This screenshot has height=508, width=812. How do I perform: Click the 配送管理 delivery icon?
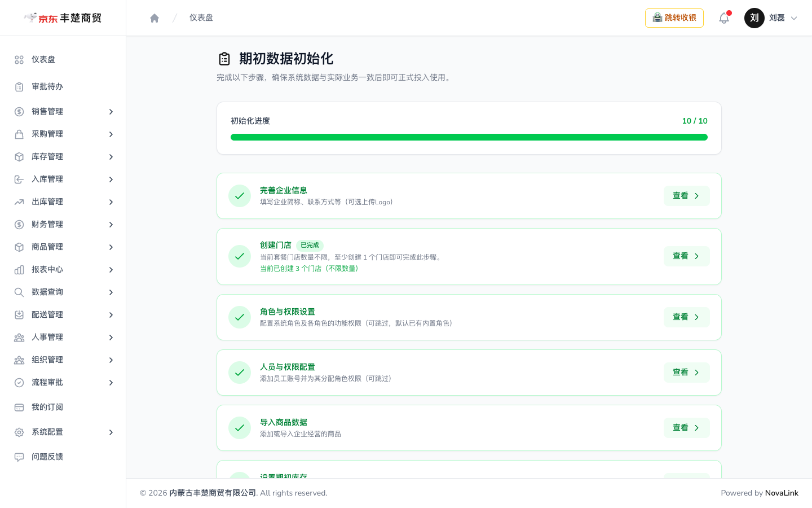coord(19,315)
